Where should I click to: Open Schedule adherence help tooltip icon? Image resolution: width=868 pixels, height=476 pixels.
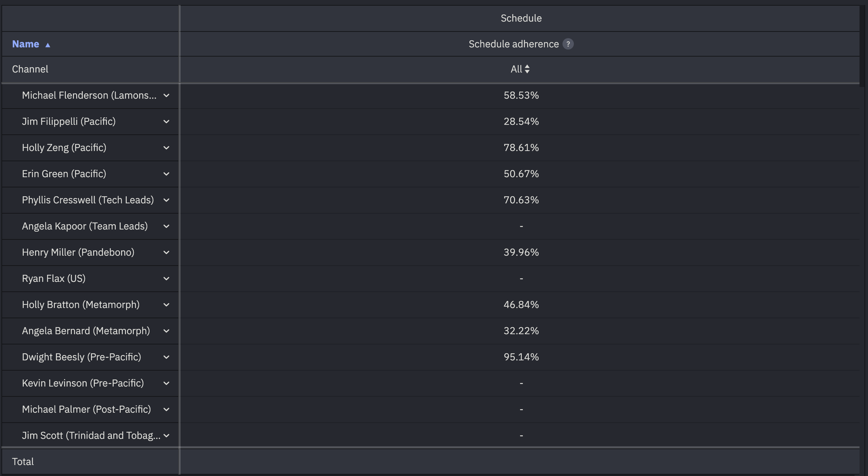[x=568, y=44]
